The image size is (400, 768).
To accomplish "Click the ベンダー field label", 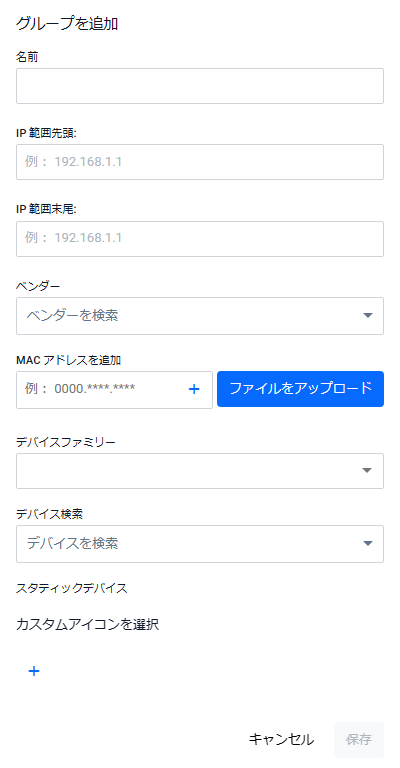I will (x=38, y=286).
